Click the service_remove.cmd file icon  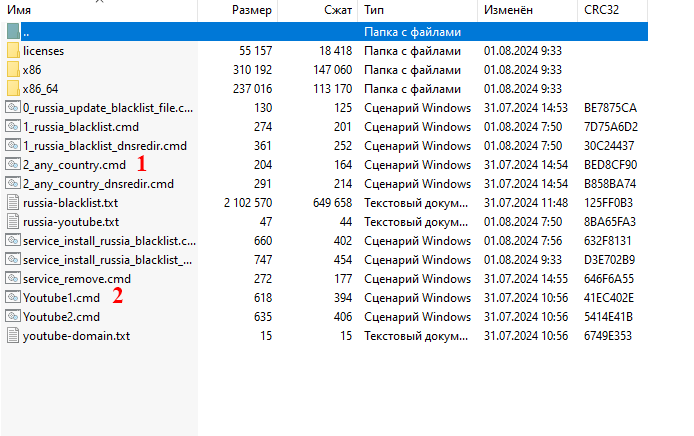pyautogui.click(x=13, y=278)
